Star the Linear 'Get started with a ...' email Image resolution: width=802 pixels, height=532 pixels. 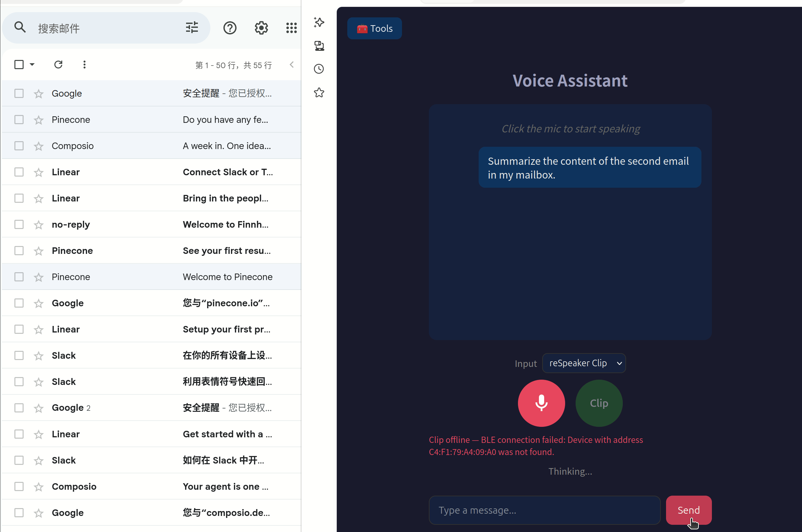[39, 434]
